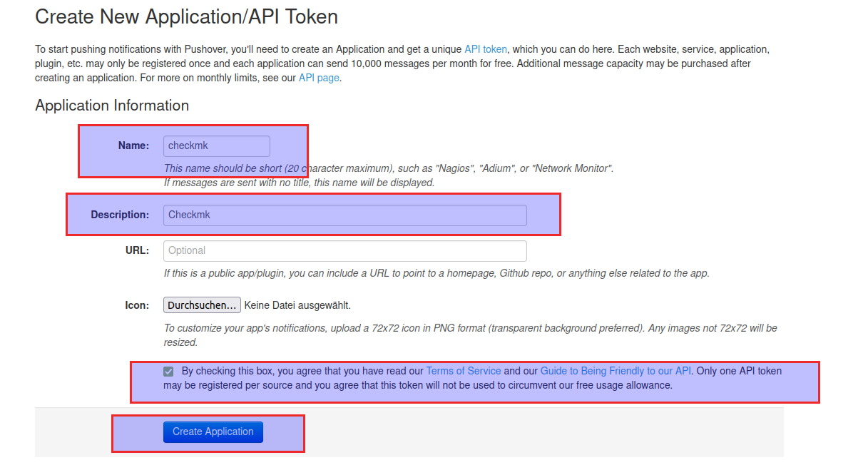Screen dimensions: 868x475
Task: Click the "Application Information" section heading
Action: coord(112,106)
